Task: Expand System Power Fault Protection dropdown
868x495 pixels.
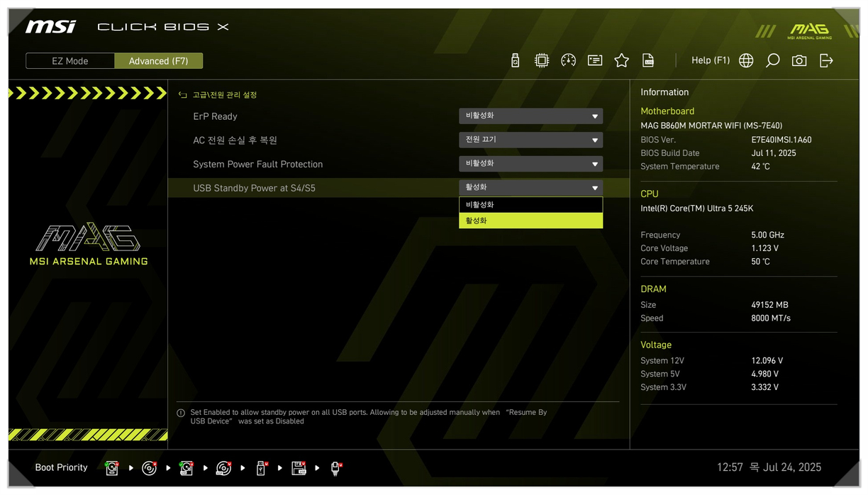Action: pyautogui.click(x=530, y=164)
